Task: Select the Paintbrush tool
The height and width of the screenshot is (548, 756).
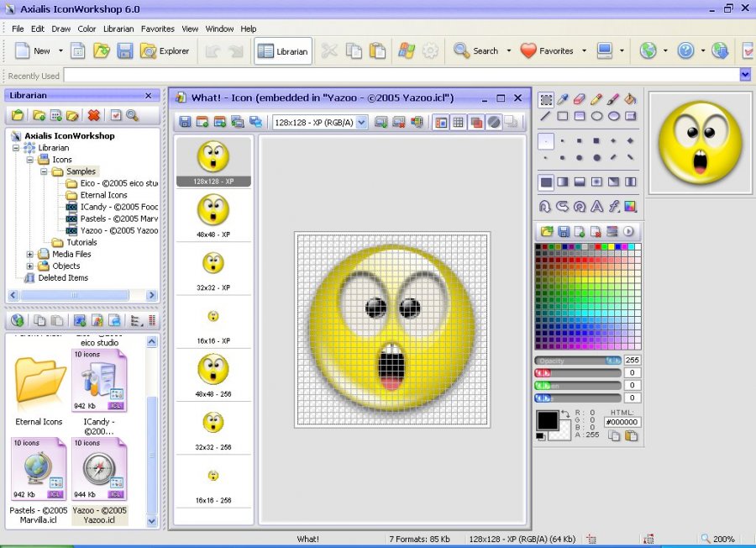Action: pyautogui.click(x=612, y=101)
